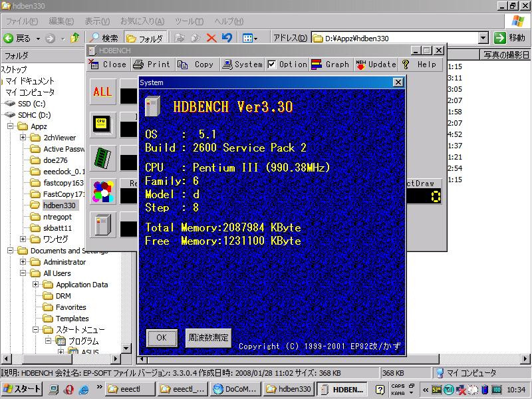The width and height of the screenshot is (532, 399).
Task: Collapse the スタート メニュー folder
Action: [36, 329]
